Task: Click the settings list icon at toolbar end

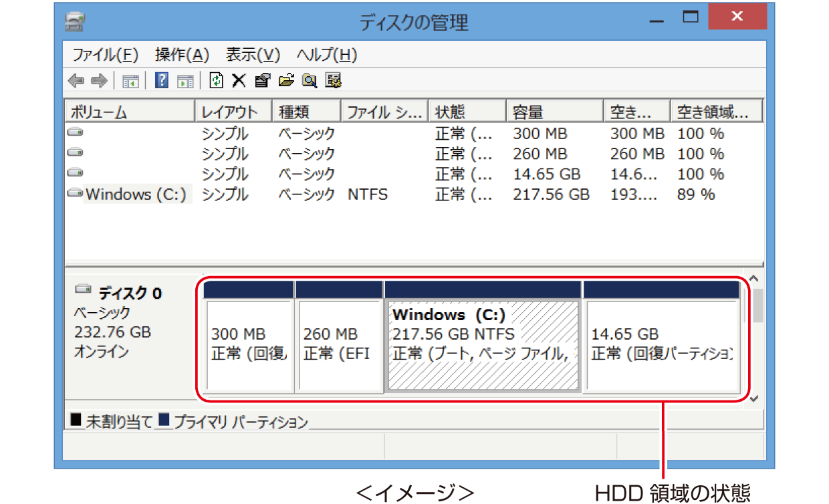Action: [333, 81]
